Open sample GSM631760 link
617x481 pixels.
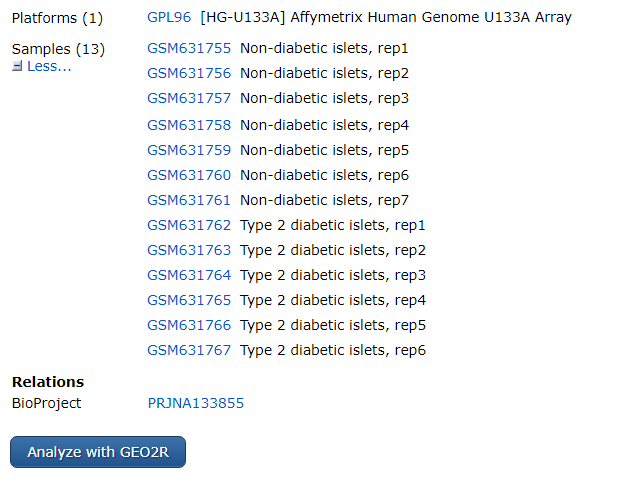tap(189, 175)
